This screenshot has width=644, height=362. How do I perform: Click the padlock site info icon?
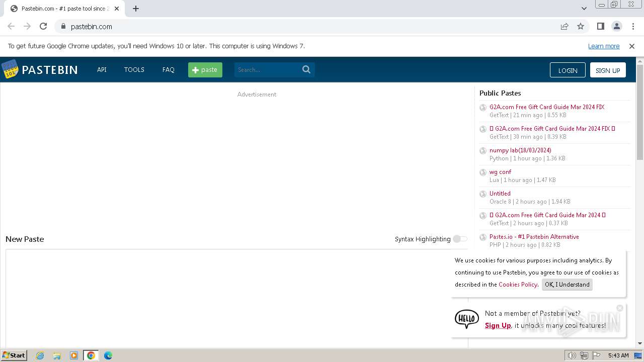pyautogui.click(x=63, y=26)
